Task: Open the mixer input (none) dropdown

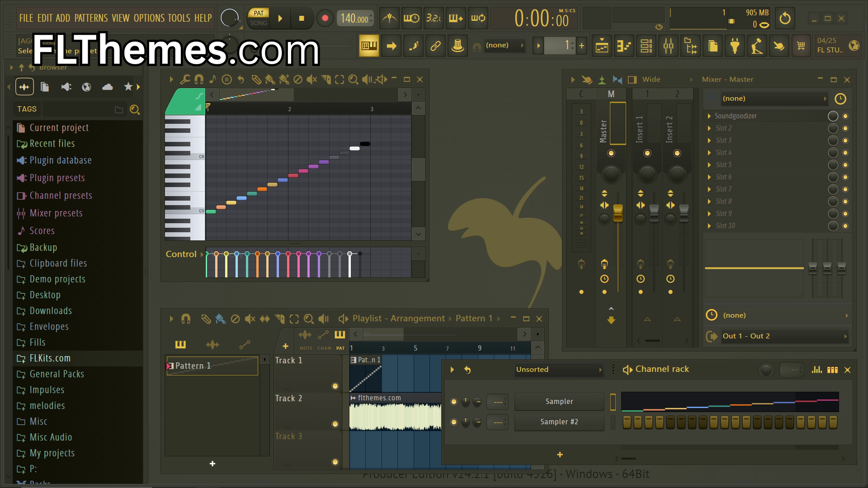Action: (x=774, y=99)
